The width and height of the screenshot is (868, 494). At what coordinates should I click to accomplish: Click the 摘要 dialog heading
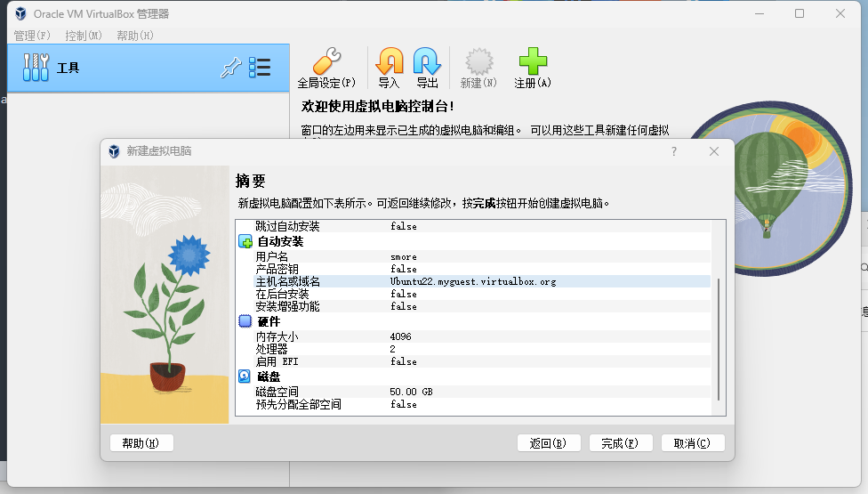coord(250,181)
